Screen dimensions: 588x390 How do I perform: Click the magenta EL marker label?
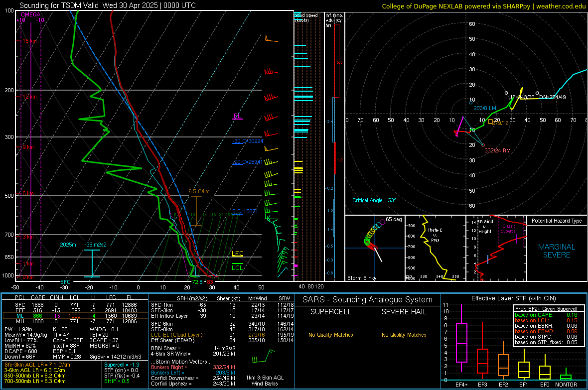click(x=237, y=116)
